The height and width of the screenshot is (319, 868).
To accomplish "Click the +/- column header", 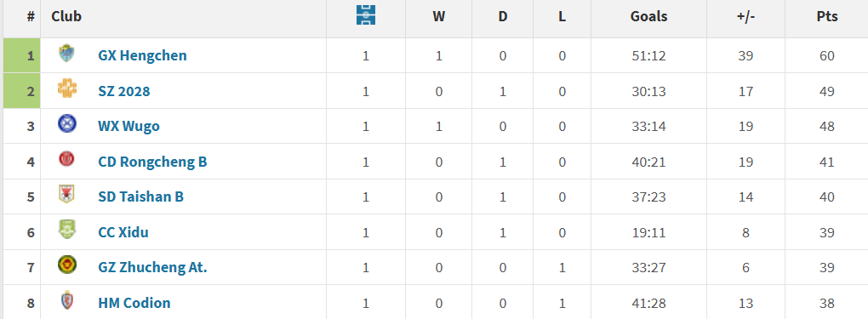I will pos(745,17).
